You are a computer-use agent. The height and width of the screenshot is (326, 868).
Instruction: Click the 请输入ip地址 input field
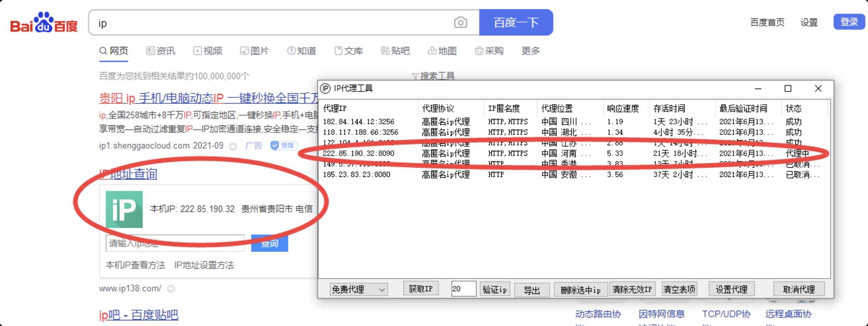coord(175,243)
